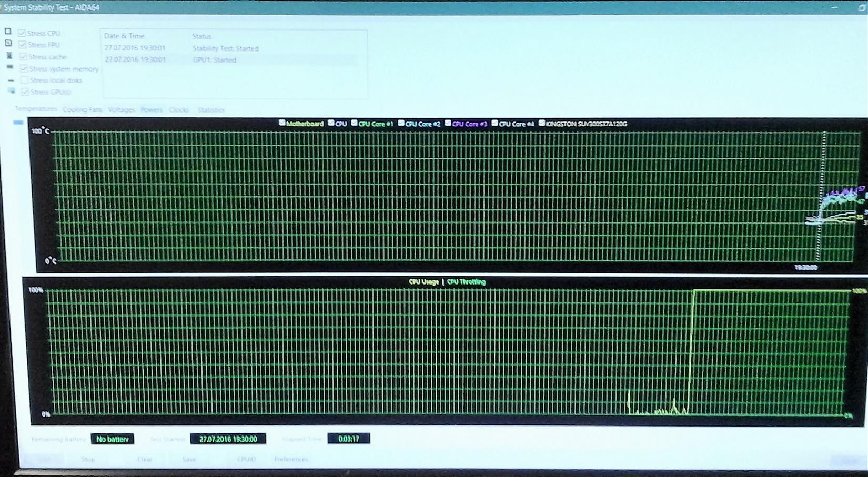The width and height of the screenshot is (868, 477).
Task: Click the cache icon beside Stress cache
Action: pyautogui.click(x=9, y=55)
